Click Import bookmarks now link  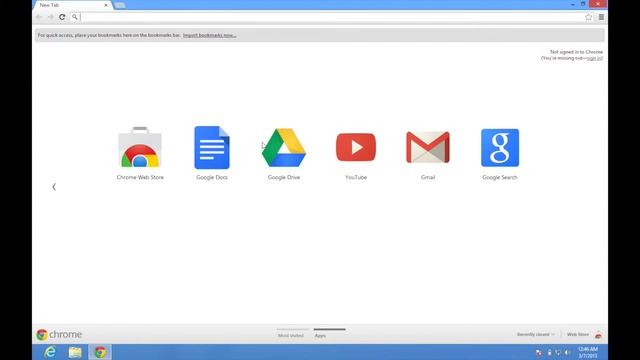coord(209,36)
